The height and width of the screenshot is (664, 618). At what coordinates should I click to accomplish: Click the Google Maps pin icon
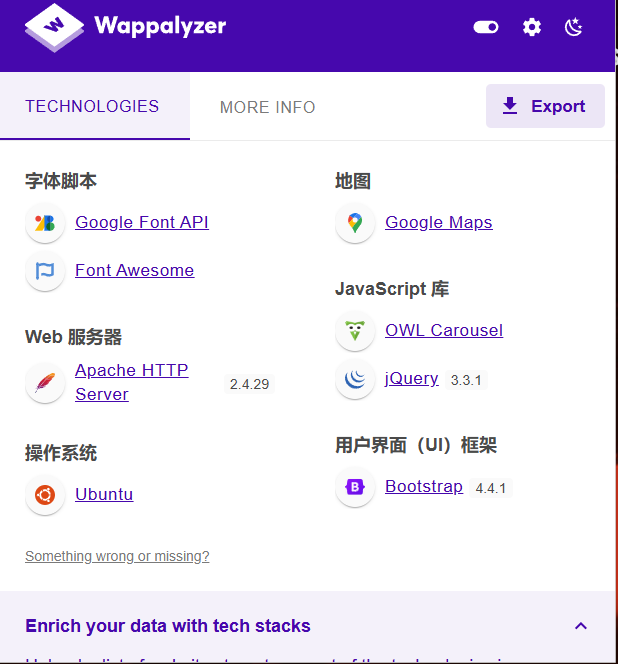pyautogui.click(x=355, y=223)
